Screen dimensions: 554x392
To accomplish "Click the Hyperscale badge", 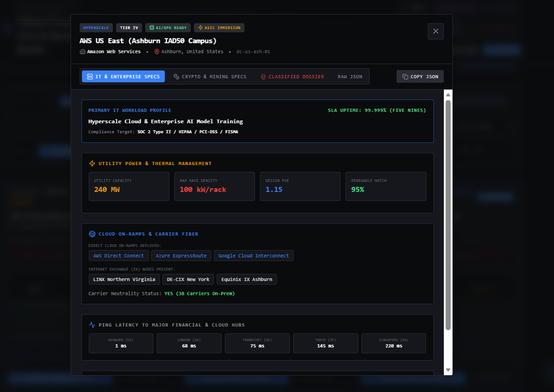I will [x=96, y=28].
